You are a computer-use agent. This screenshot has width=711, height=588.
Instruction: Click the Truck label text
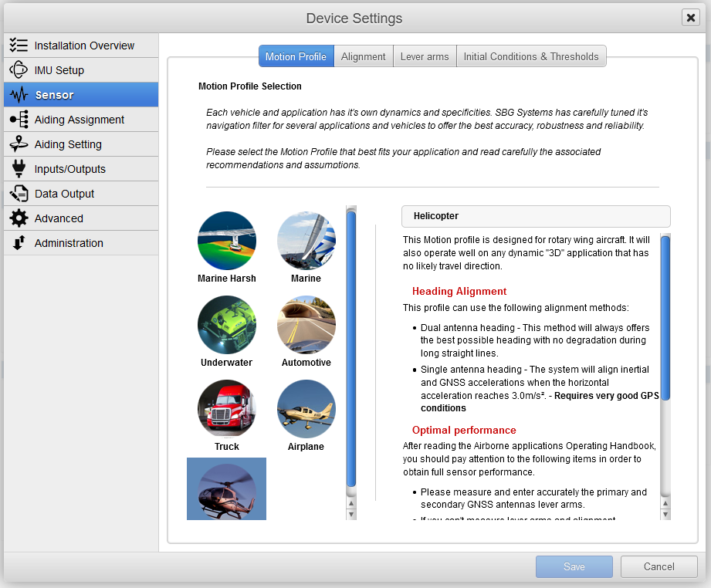point(227,447)
